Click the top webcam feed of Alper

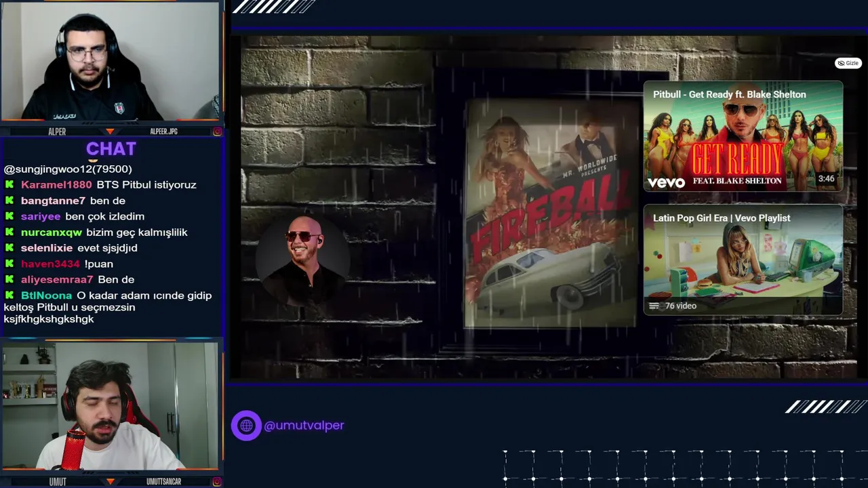110,61
